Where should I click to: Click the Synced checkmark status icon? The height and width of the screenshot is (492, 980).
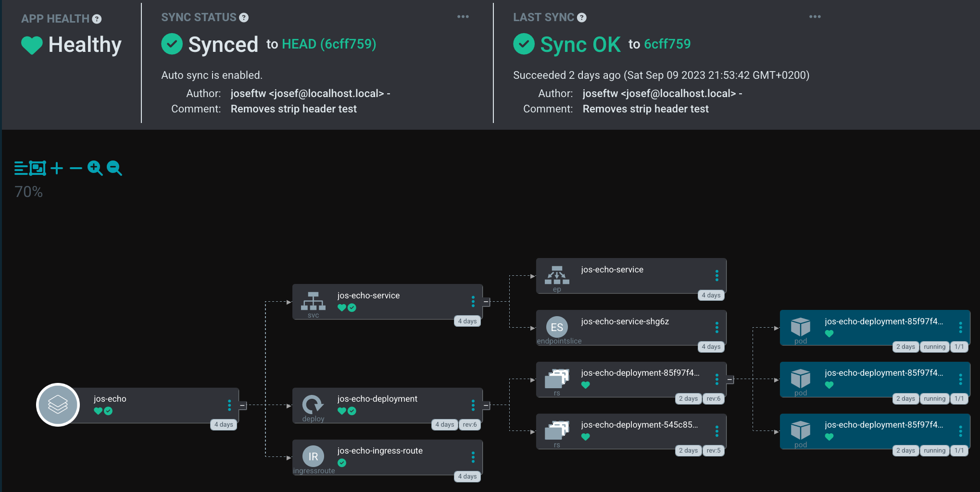click(x=172, y=44)
